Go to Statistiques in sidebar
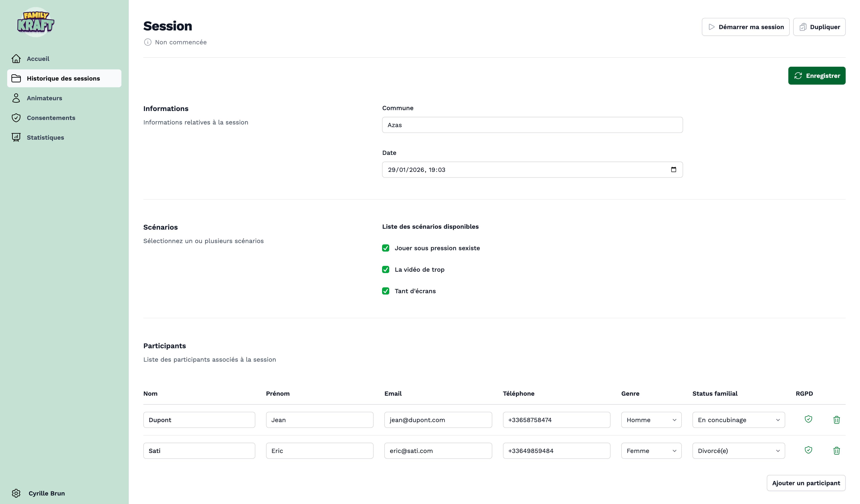Viewport: 860px width, 504px height. (45, 137)
